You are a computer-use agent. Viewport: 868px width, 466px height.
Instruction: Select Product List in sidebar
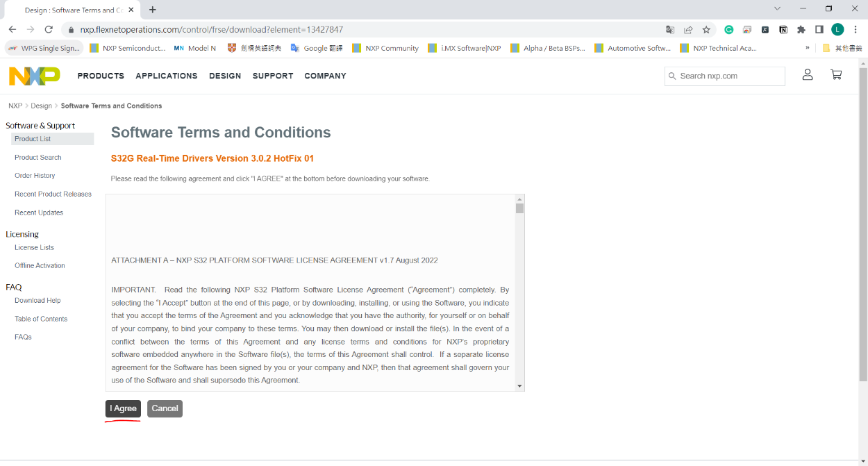click(x=52, y=139)
